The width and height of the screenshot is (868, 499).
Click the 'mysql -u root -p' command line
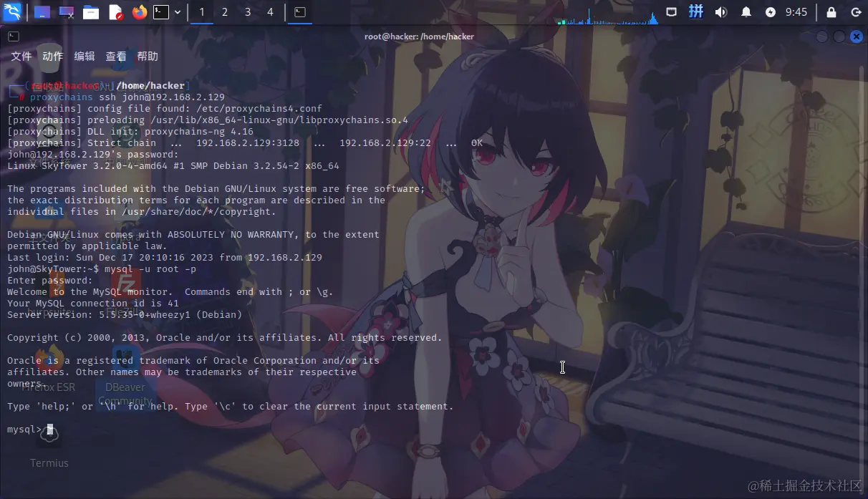tap(102, 269)
